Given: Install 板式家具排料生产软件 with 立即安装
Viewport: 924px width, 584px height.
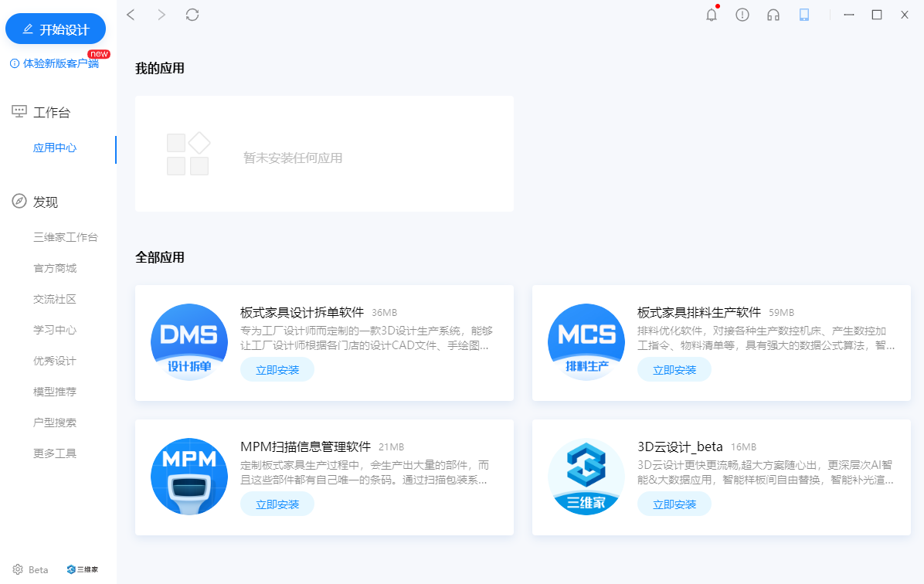Looking at the screenshot, I should click(x=674, y=369).
